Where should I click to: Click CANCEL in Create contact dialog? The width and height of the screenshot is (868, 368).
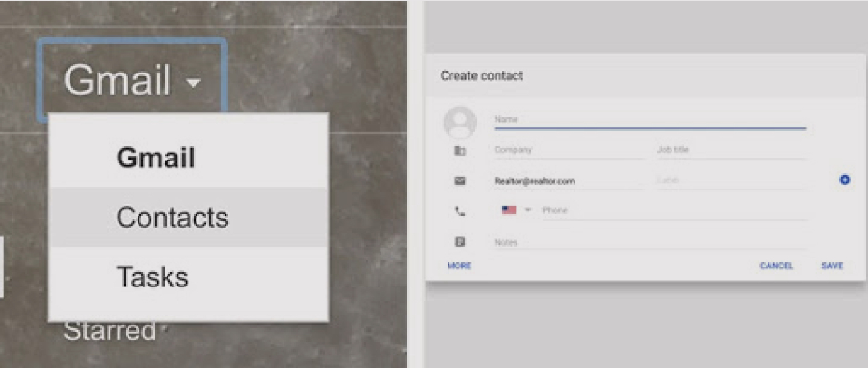(776, 265)
